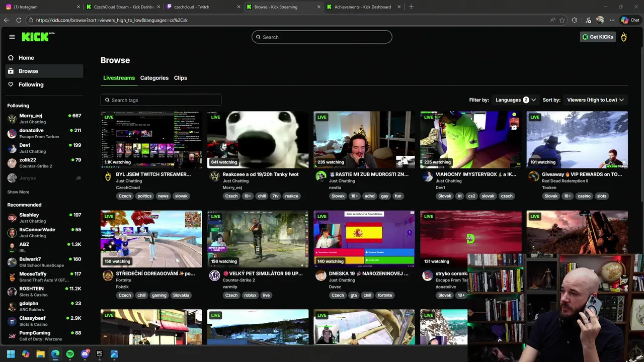Open Discord from the taskbar
Screen dimensions: 644x362
pos(85,354)
